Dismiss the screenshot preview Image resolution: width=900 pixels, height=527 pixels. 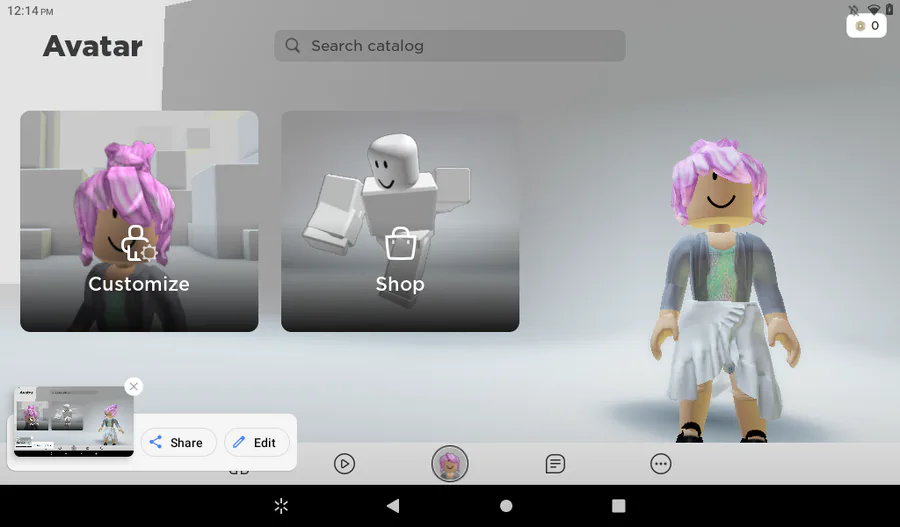point(134,386)
